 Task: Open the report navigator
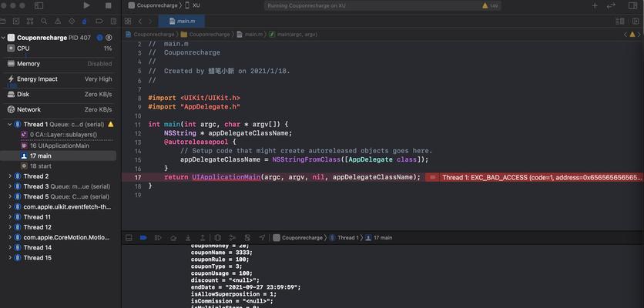click(113, 22)
